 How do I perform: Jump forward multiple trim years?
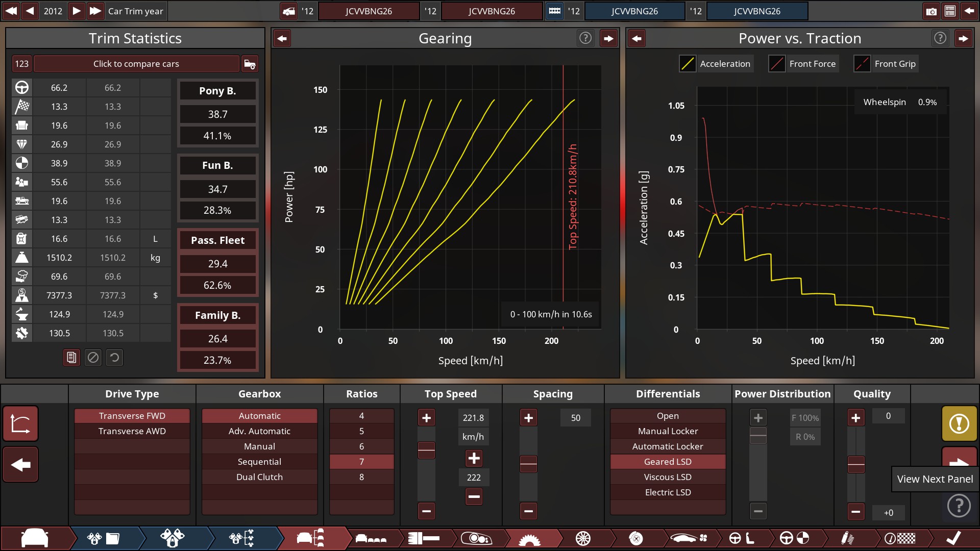(x=95, y=11)
